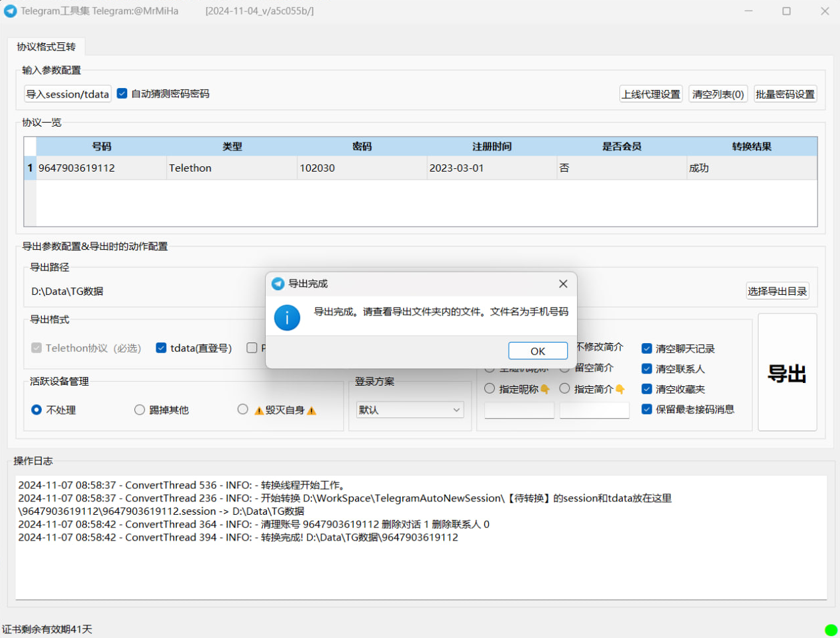
Task: Click the 选择导出目录 button
Action: pos(777,291)
